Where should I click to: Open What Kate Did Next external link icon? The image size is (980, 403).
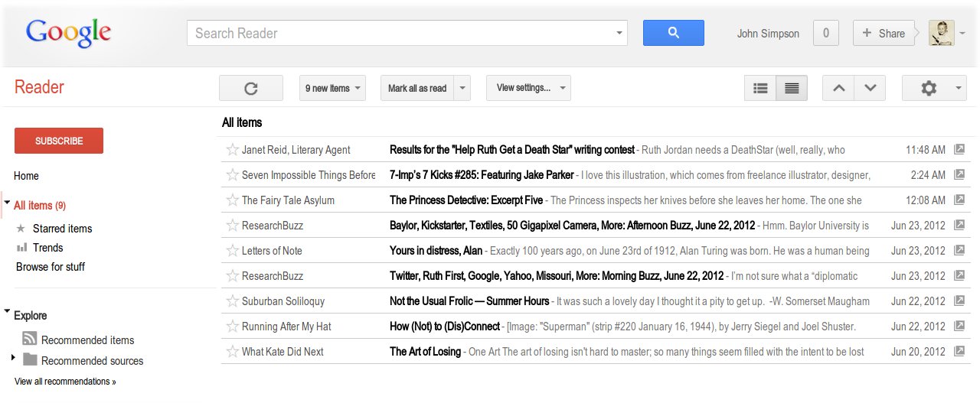click(x=959, y=351)
